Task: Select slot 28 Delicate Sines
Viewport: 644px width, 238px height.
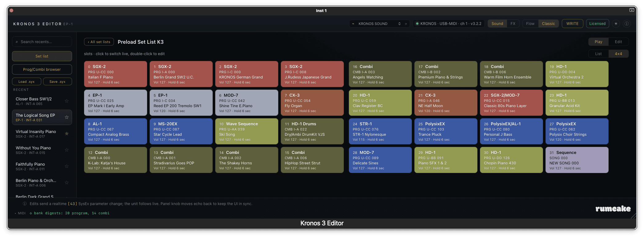Action: (380, 160)
